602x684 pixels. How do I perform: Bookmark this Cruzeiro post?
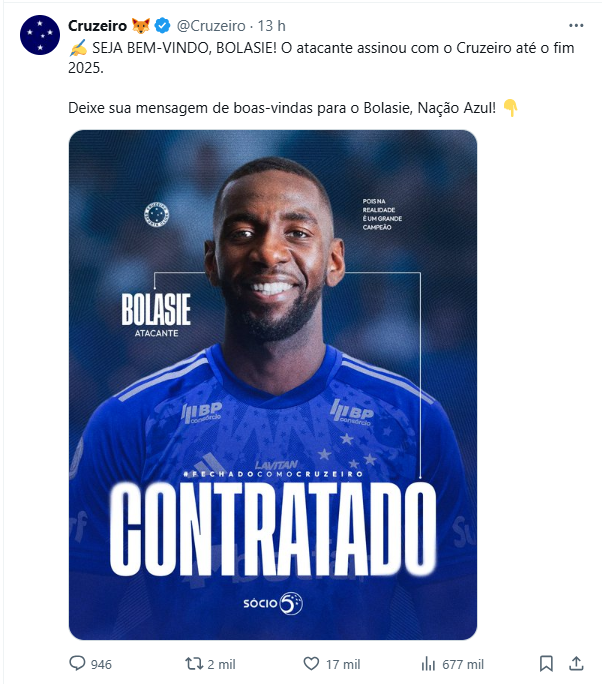click(546, 664)
